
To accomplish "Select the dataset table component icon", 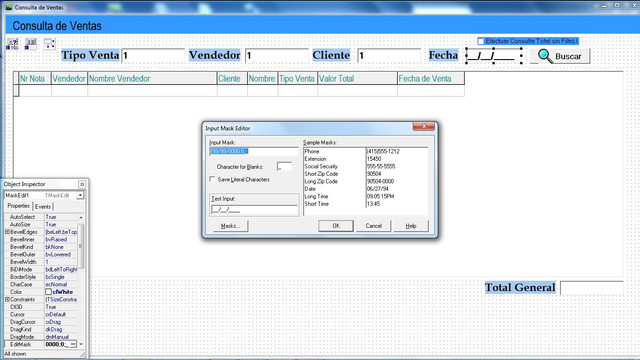I will (31, 44).
